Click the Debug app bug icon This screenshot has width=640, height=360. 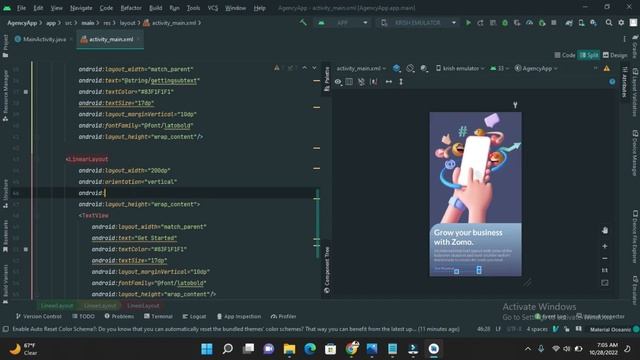click(x=505, y=23)
